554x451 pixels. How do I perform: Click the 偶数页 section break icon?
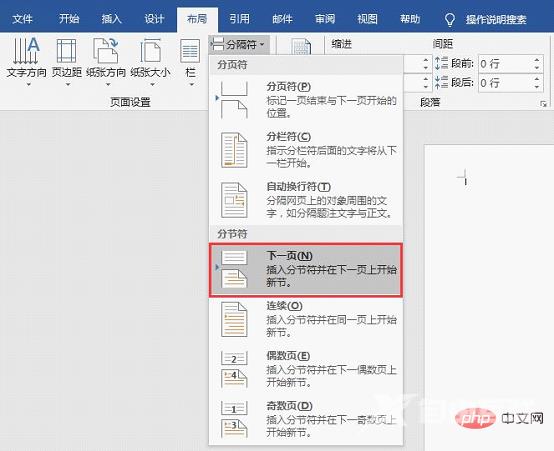(x=234, y=369)
